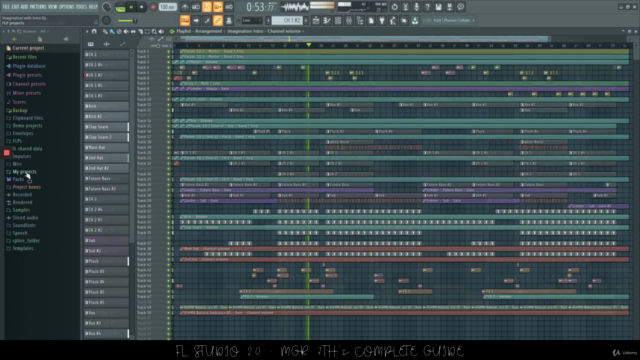
Task: Open the FILE menu
Action: 6,7
